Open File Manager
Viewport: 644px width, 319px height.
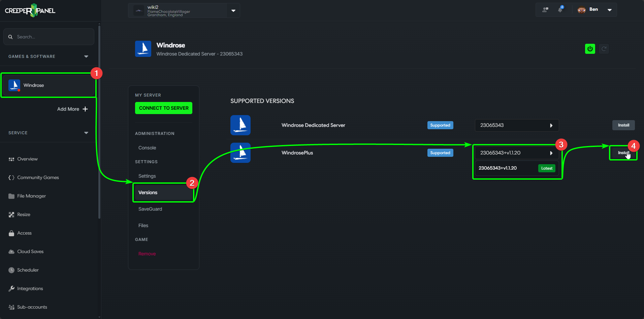tap(32, 196)
